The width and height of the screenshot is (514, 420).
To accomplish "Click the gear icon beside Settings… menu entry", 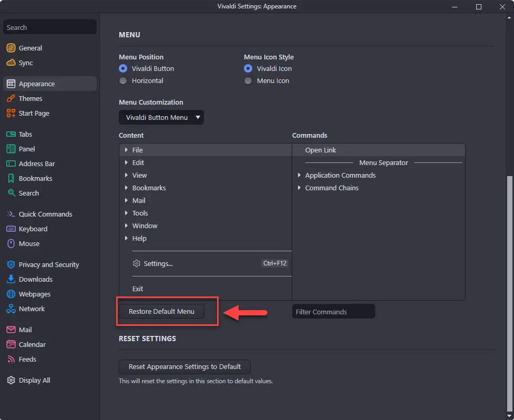I will pos(136,263).
